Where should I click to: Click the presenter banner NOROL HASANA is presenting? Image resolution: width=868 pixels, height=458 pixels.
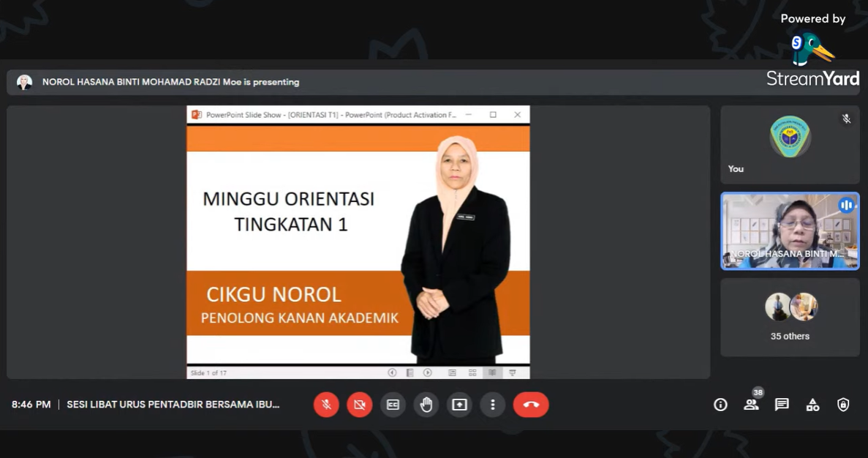click(170, 82)
